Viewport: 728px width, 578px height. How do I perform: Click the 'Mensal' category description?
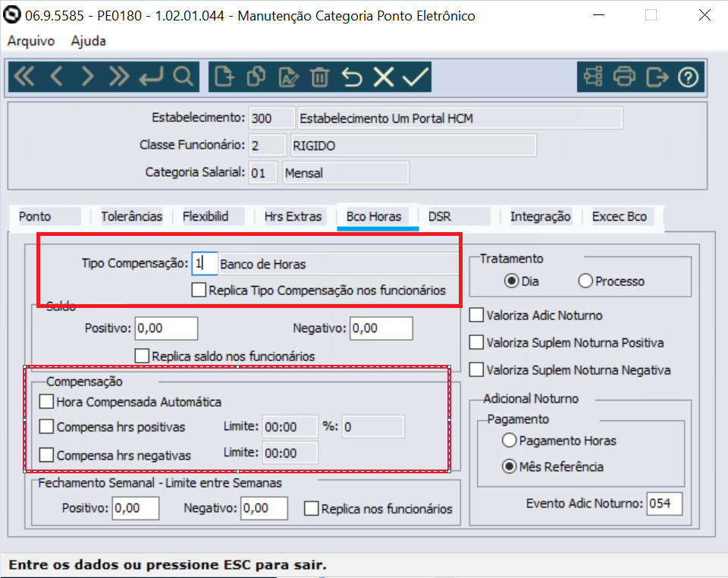[x=303, y=173]
